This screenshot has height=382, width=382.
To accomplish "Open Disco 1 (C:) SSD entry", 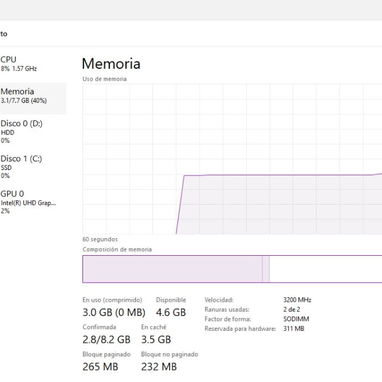I will [x=32, y=167].
